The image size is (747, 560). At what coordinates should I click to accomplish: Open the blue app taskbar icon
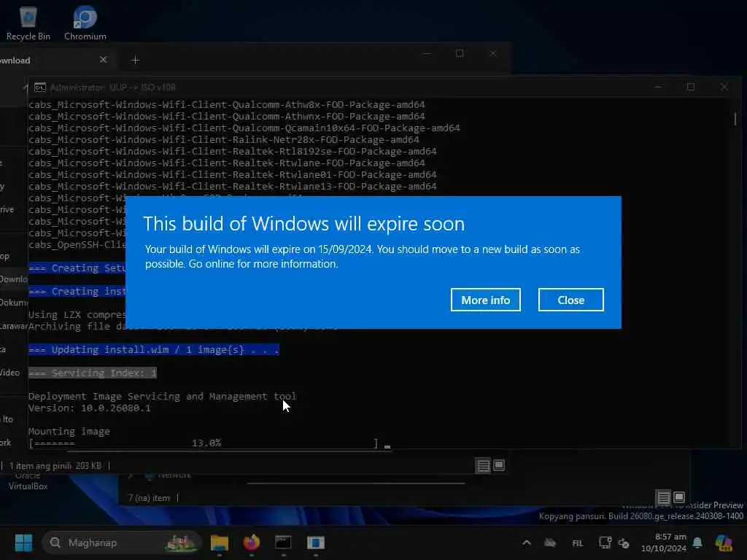[315, 542]
